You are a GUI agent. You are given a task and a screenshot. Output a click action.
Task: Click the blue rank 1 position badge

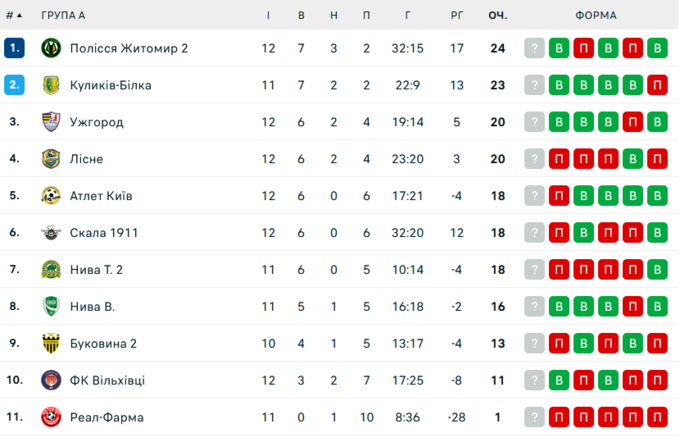point(14,48)
